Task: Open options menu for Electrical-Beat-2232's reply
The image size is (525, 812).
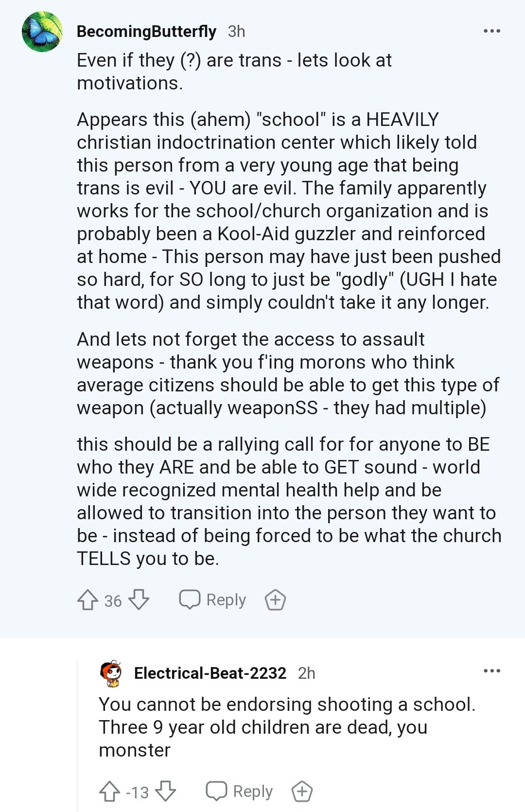Action: (491, 671)
